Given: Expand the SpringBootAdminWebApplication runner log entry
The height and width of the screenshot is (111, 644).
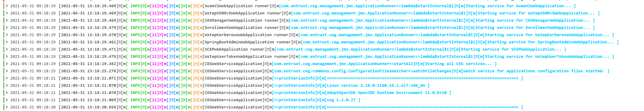Looking at the screenshot, I should click(x=7, y=42).
